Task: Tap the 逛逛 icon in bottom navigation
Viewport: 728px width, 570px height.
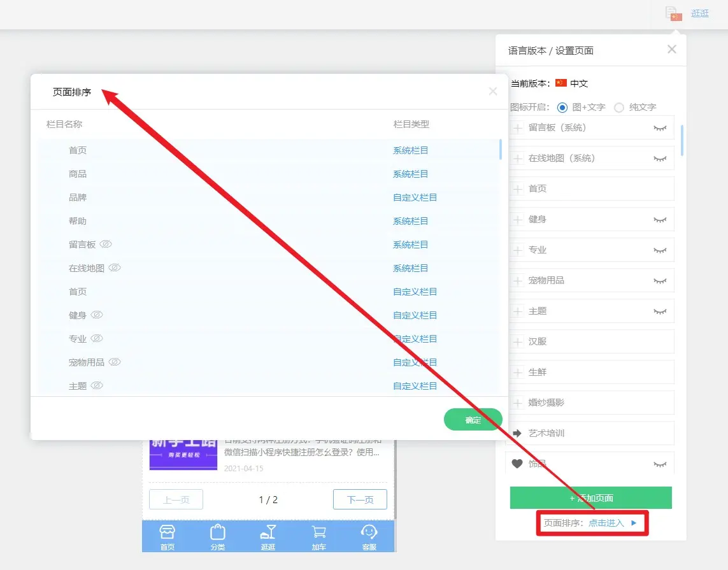Action: (268, 532)
